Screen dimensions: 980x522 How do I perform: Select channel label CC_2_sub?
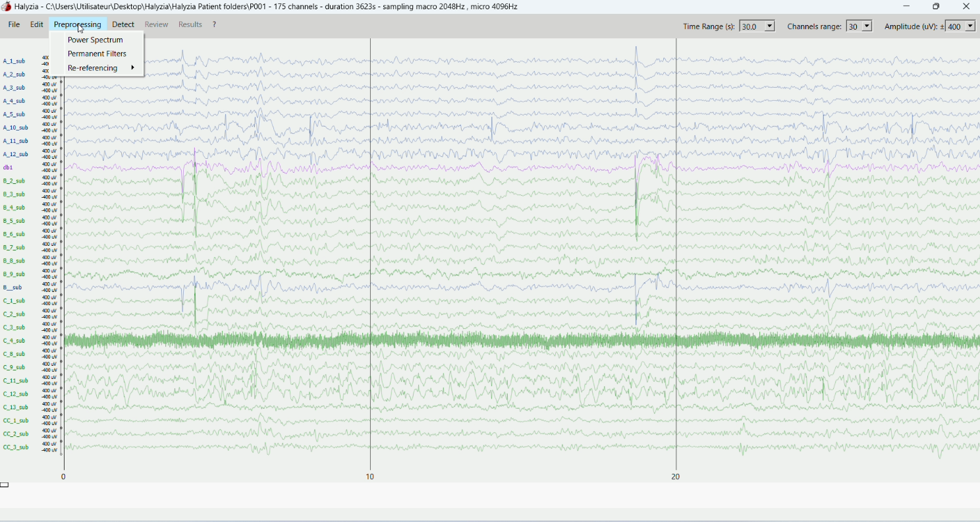point(16,434)
